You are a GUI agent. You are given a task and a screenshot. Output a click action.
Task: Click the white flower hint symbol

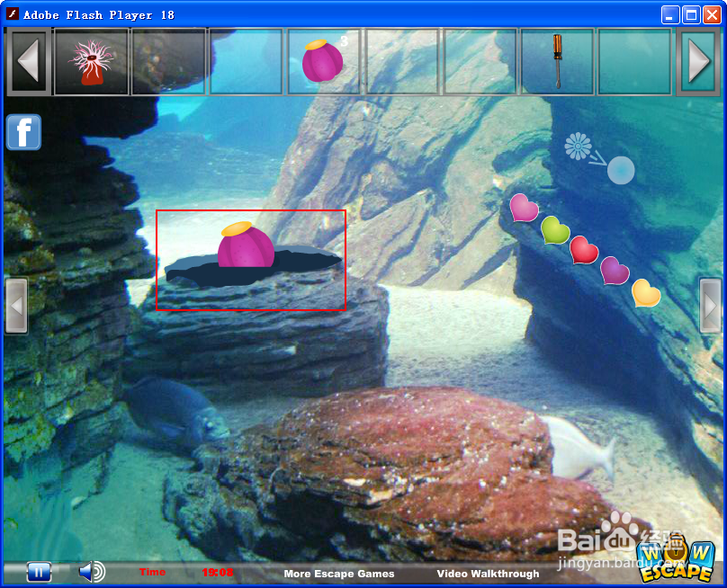point(578,147)
